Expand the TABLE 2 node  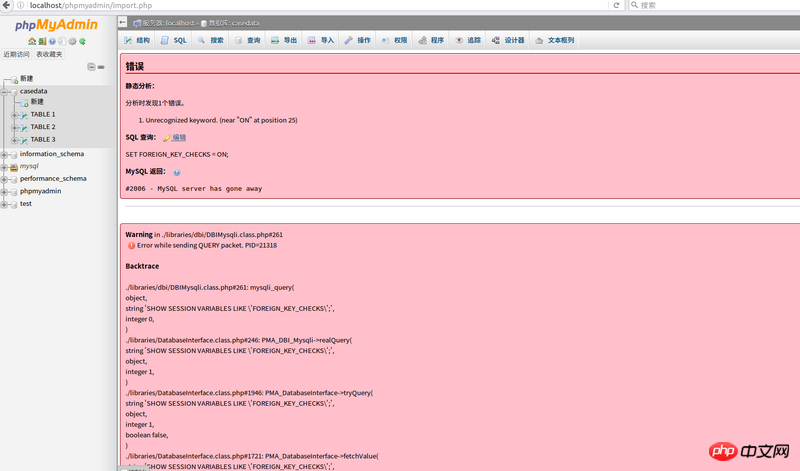coord(15,128)
